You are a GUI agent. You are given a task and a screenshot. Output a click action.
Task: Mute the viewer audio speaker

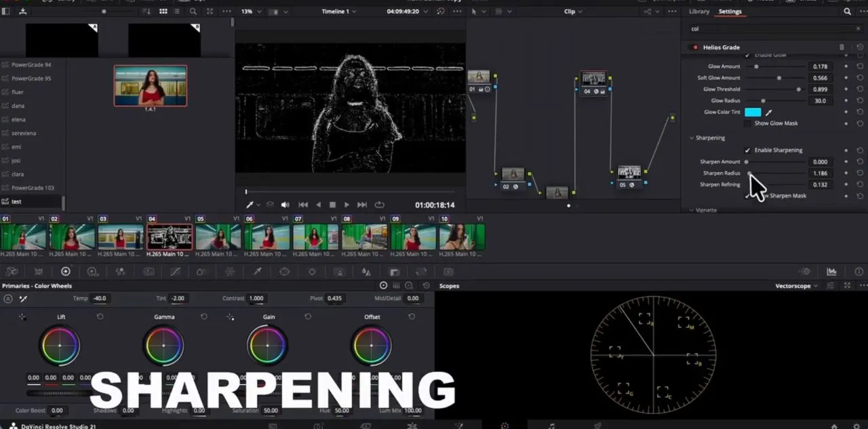[285, 205]
